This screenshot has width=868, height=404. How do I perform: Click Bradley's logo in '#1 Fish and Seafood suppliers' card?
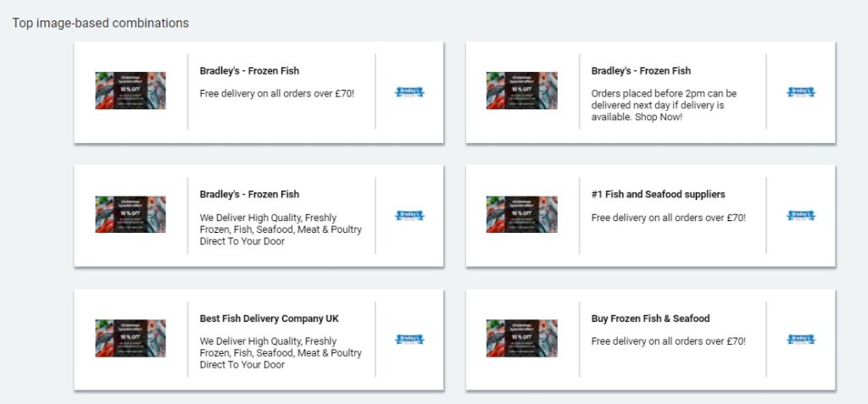(801, 215)
